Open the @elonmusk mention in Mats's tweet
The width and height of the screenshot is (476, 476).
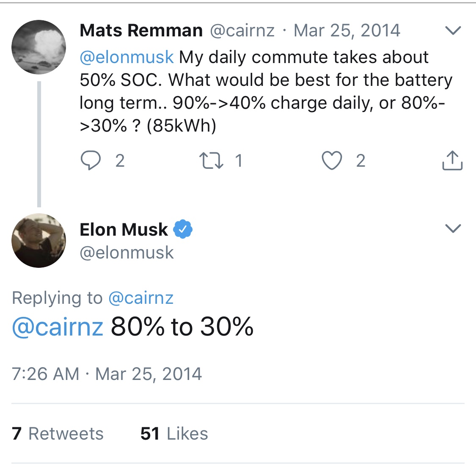(x=127, y=58)
